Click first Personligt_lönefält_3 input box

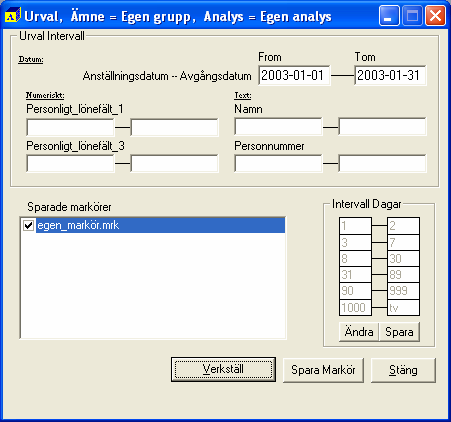tap(70, 163)
